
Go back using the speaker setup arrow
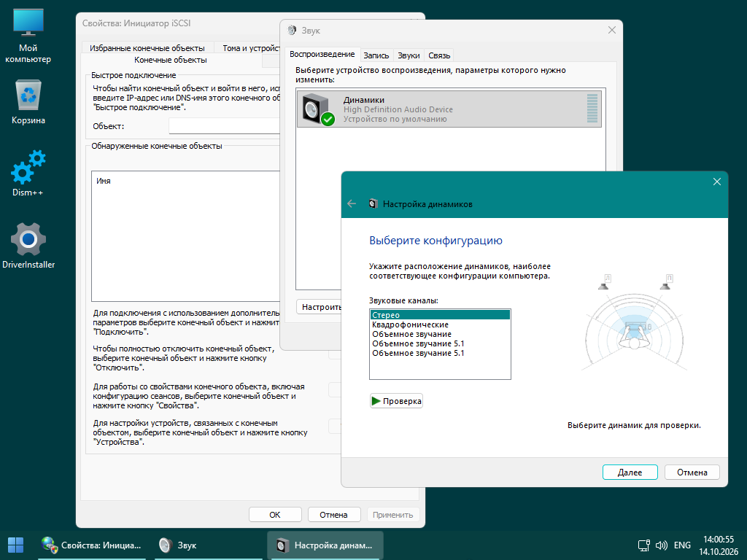(352, 204)
